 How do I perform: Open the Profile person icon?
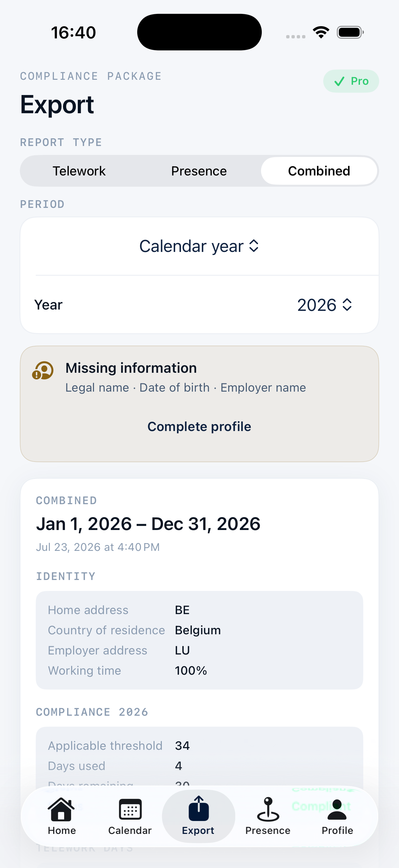tap(337, 809)
